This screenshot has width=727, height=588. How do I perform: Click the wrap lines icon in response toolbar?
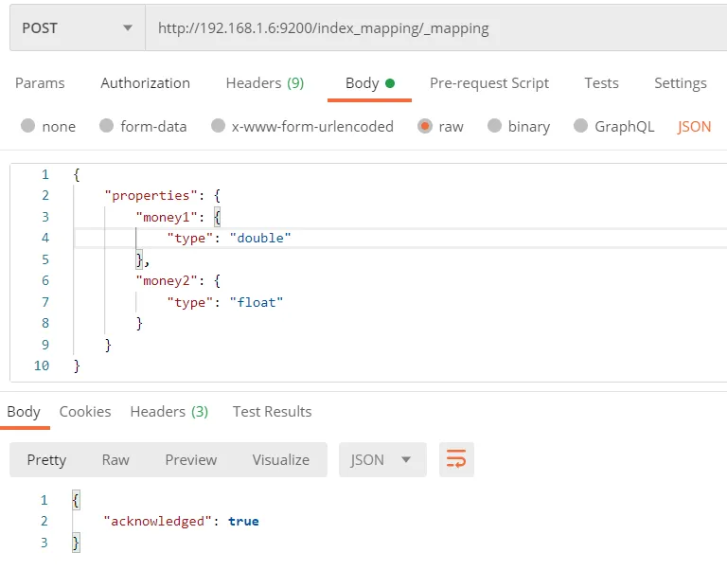[x=456, y=459]
